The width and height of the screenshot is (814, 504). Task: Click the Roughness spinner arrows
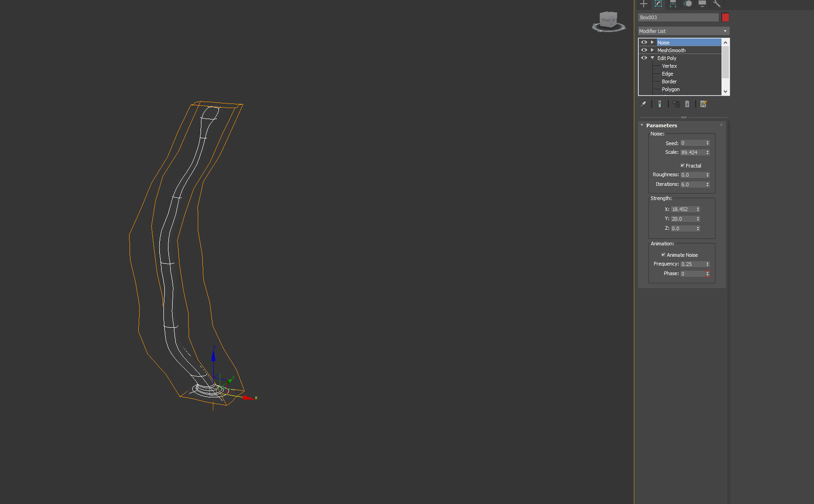[x=707, y=175]
